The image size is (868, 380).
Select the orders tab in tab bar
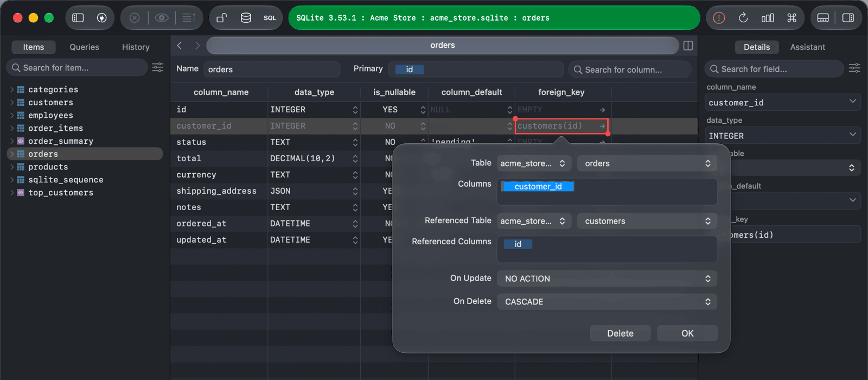click(443, 46)
